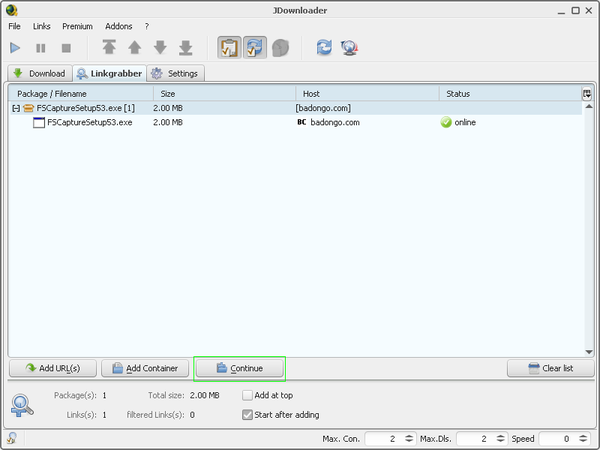Sort by the Size column header
Screen dimensions: 600x450
[x=224, y=94]
